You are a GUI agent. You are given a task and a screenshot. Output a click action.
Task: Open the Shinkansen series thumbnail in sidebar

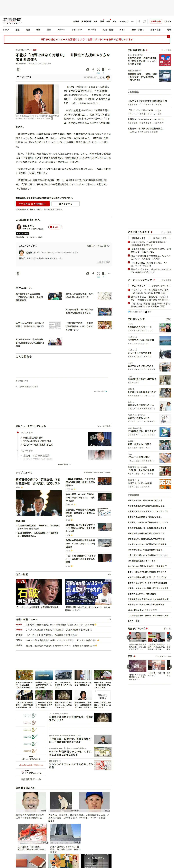(x=165, y=76)
